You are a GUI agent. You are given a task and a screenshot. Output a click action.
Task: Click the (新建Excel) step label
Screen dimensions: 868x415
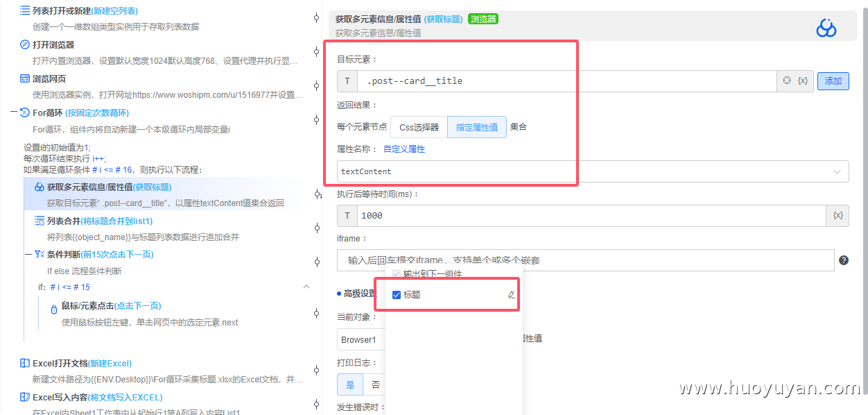(x=109, y=363)
